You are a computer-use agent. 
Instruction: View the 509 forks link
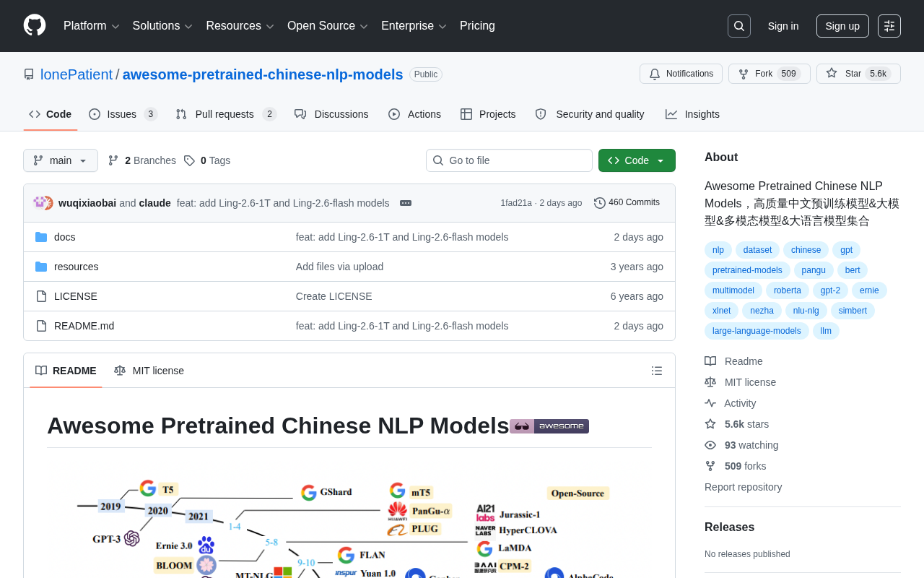736,466
